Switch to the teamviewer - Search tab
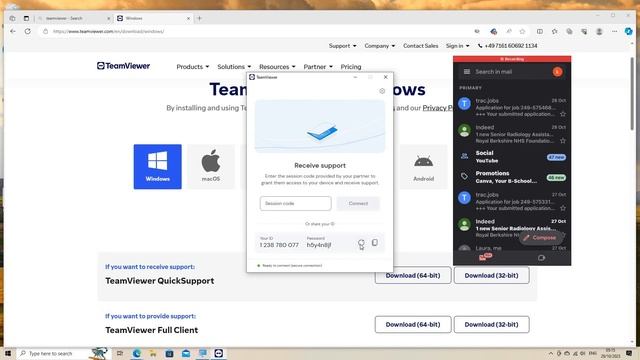Image resolution: width=640 pixels, height=360 pixels. coord(73,18)
